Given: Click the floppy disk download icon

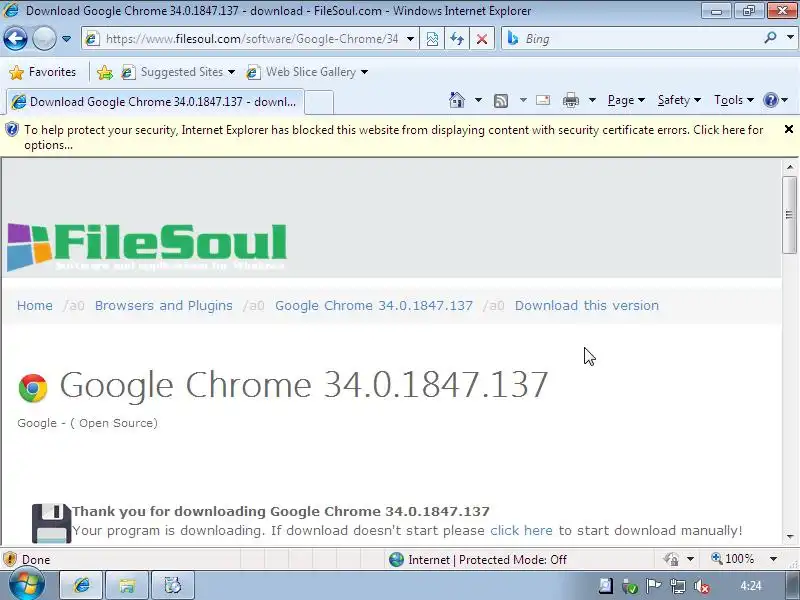Looking at the screenshot, I should pyautogui.click(x=52, y=523).
